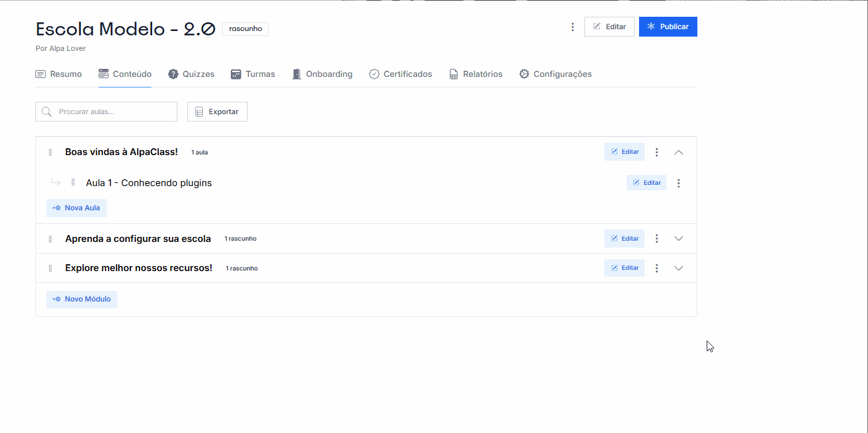868x433 pixels.
Task: Switch to the Quizzes tab
Action: [191, 74]
